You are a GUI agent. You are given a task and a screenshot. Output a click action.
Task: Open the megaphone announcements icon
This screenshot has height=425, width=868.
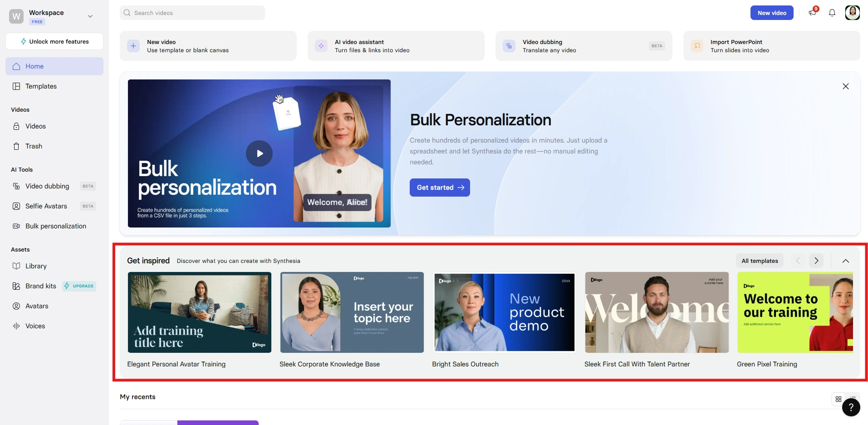coord(812,13)
